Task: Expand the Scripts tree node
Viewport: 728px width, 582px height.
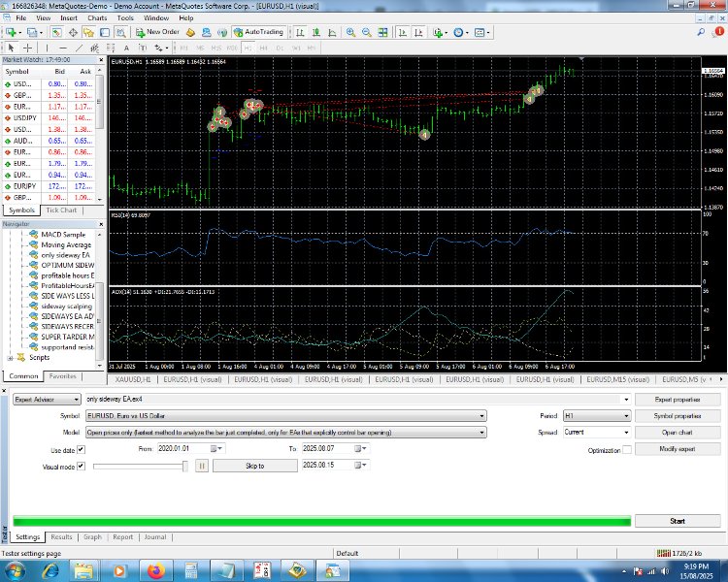Action: coord(11,357)
